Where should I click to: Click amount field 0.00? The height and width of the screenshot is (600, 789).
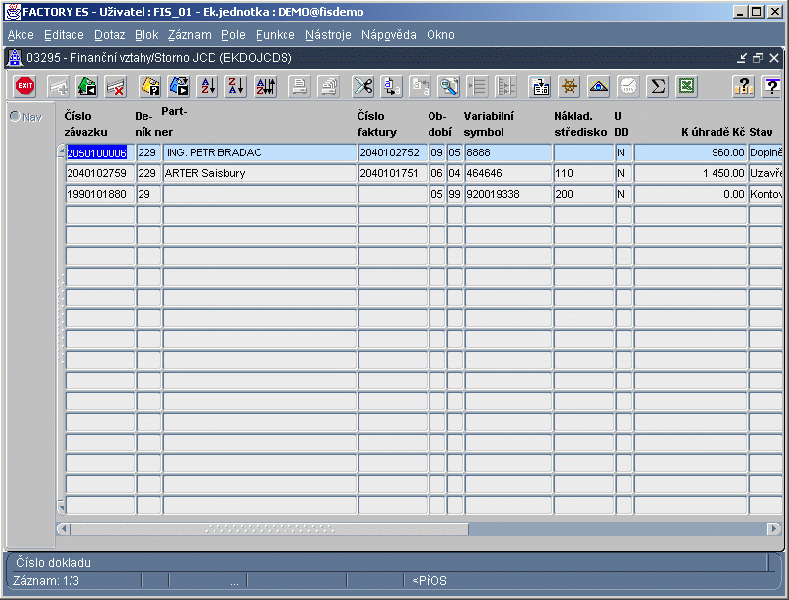pos(690,194)
